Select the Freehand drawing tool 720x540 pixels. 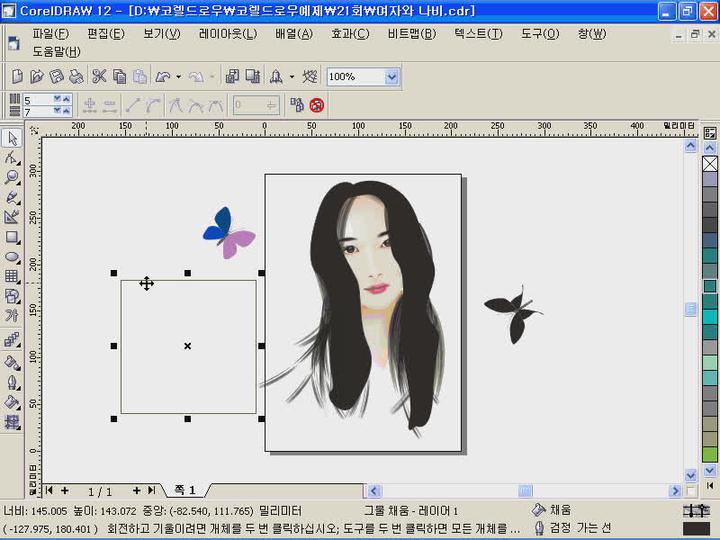12,197
